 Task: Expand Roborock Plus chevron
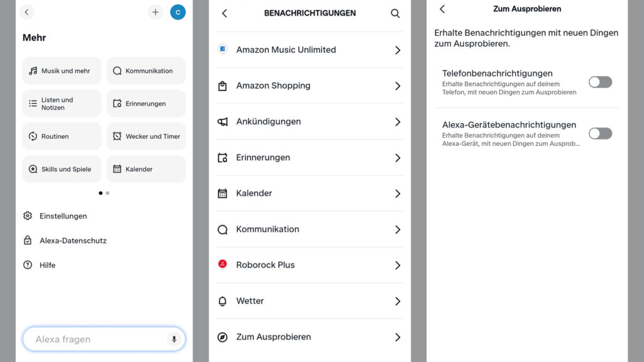point(397,265)
